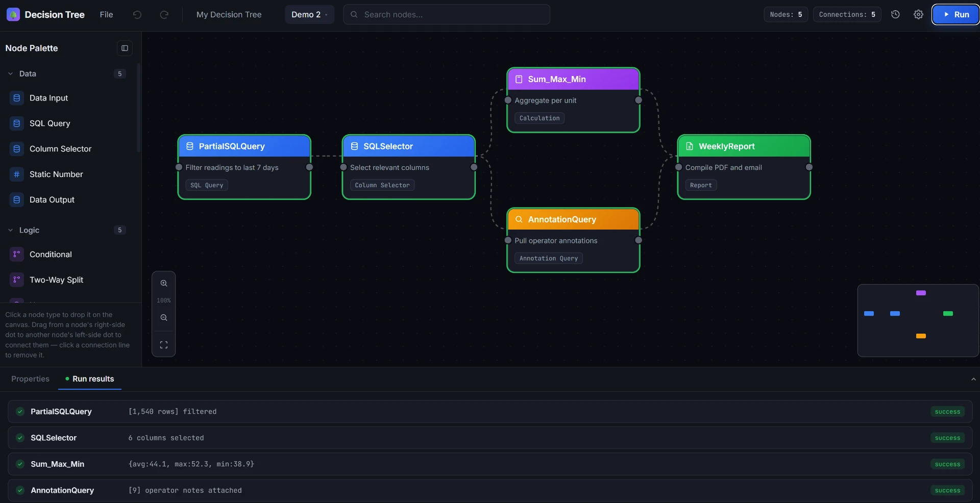Viewport: 980px width, 503px height.
Task: Run the decision tree
Action: pyautogui.click(x=955, y=14)
